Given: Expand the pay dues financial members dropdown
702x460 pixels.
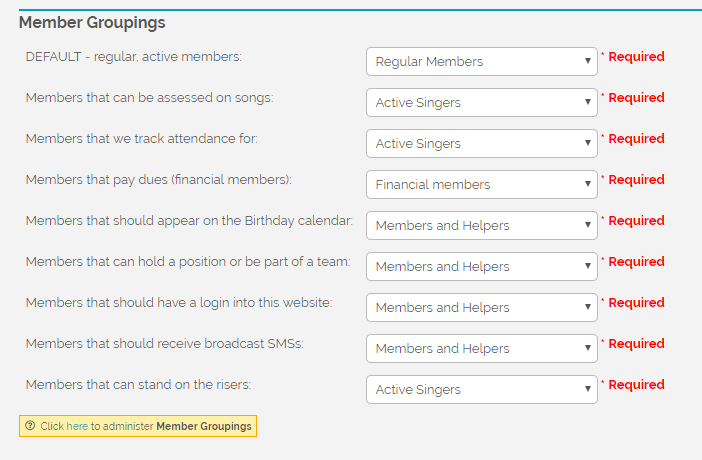Looking at the screenshot, I should (x=482, y=185).
